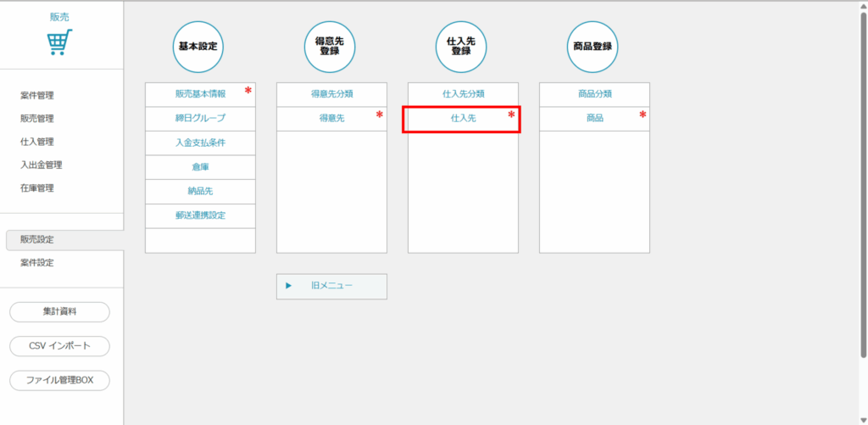This screenshot has width=868, height=425.
Task: Switch to the 案件設定 tab
Action: pyautogui.click(x=37, y=263)
